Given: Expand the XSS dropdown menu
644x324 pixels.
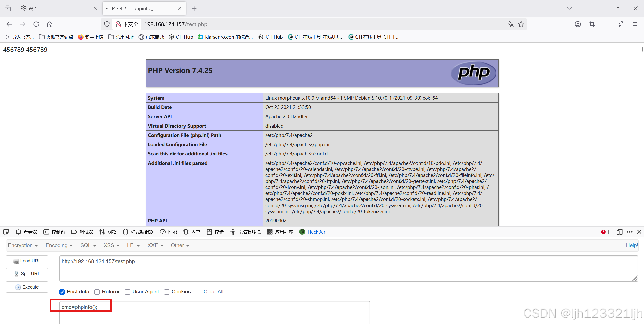Looking at the screenshot, I should pos(111,245).
